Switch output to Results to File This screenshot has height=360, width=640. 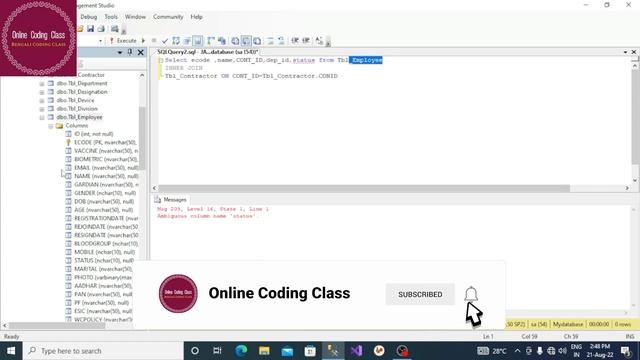(x=257, y=40)
